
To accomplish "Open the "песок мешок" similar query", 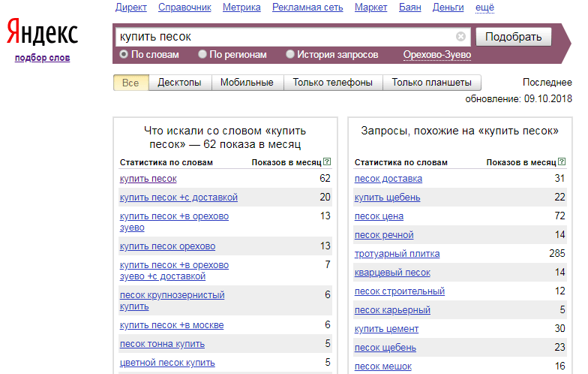I will tap(383, 366).
